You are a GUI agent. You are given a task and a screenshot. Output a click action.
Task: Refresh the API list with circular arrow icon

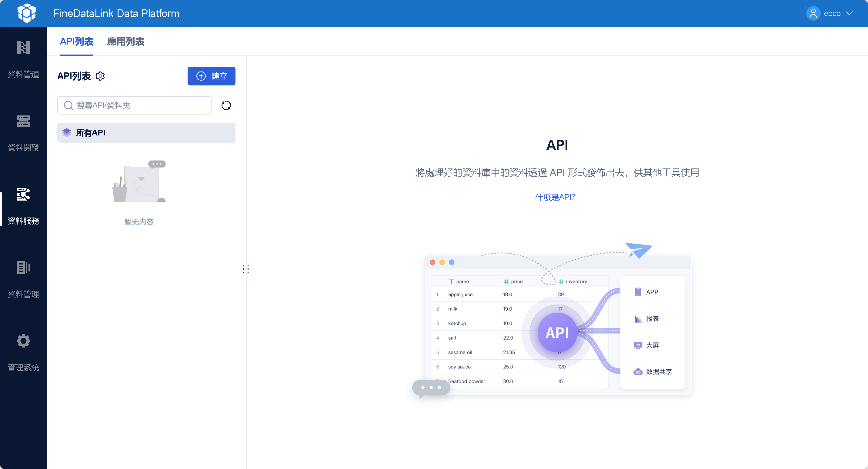coord(226,105)
